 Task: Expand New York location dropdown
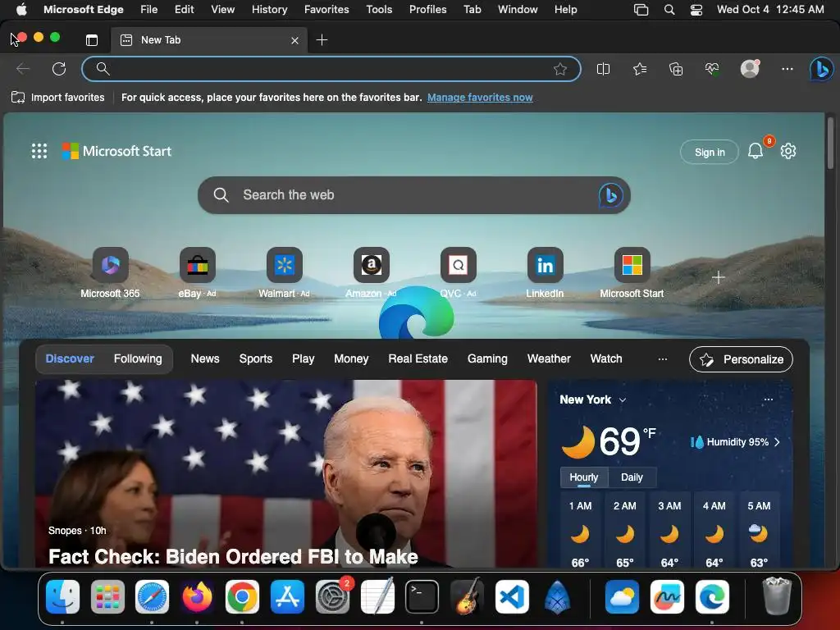click(x=623, y=400)
